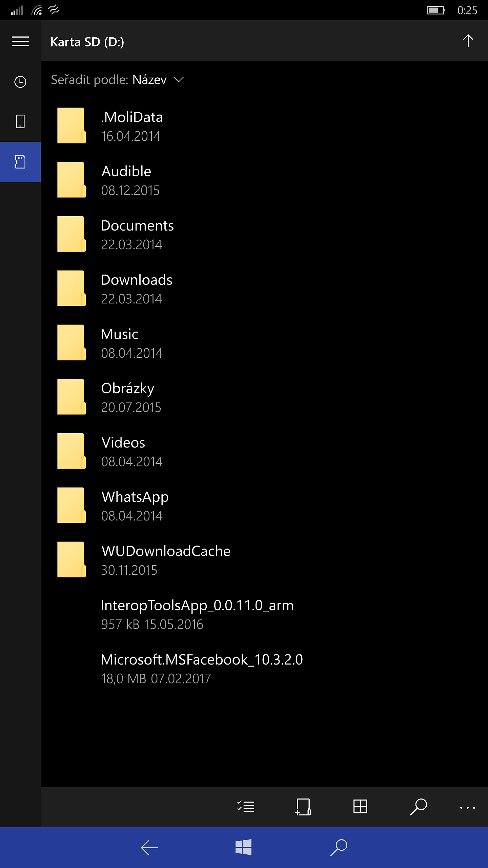
Task: Open file 'InteropToolsApp_0.0.11.0_arm'
Action: point(197,606)
